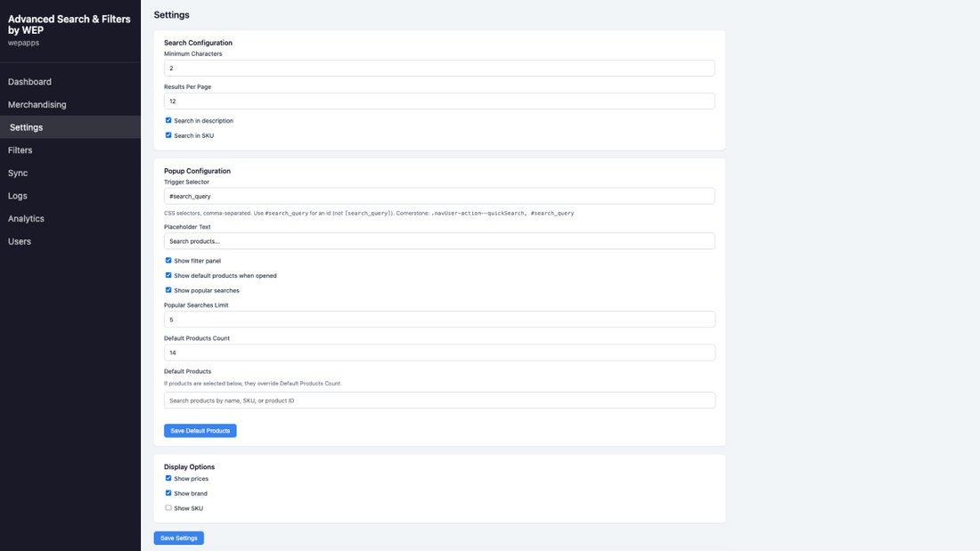The width and height of the screenshot is (980, 551).
Task: Toggle Show popular searches checkbox
Action: pyautogui.click(x=168, y=290)
